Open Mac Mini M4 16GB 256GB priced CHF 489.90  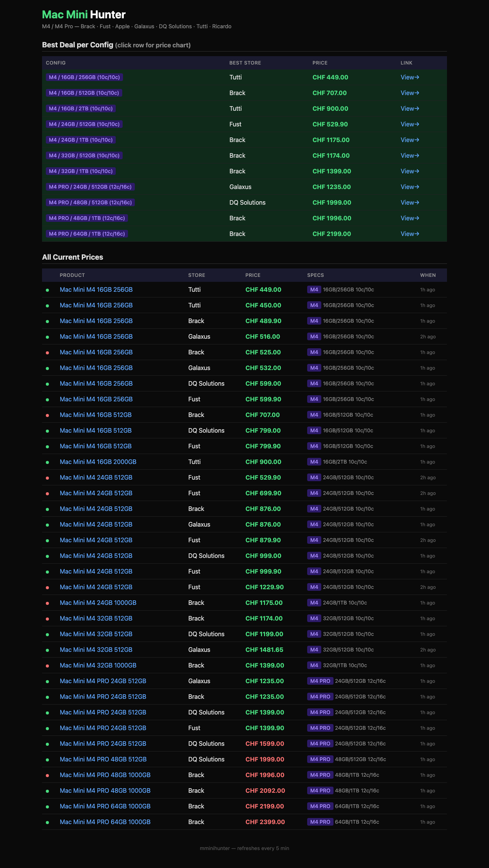96,321
